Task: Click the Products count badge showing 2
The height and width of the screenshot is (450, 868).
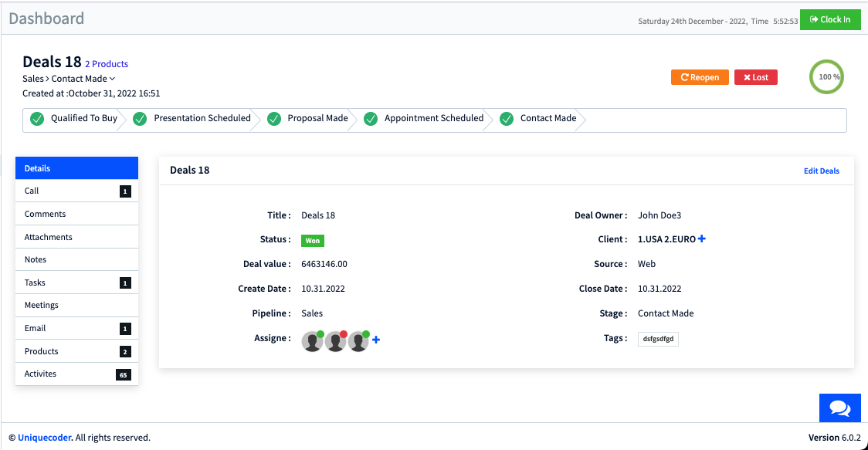Action: pyautogui.click(x=125, y=352)
